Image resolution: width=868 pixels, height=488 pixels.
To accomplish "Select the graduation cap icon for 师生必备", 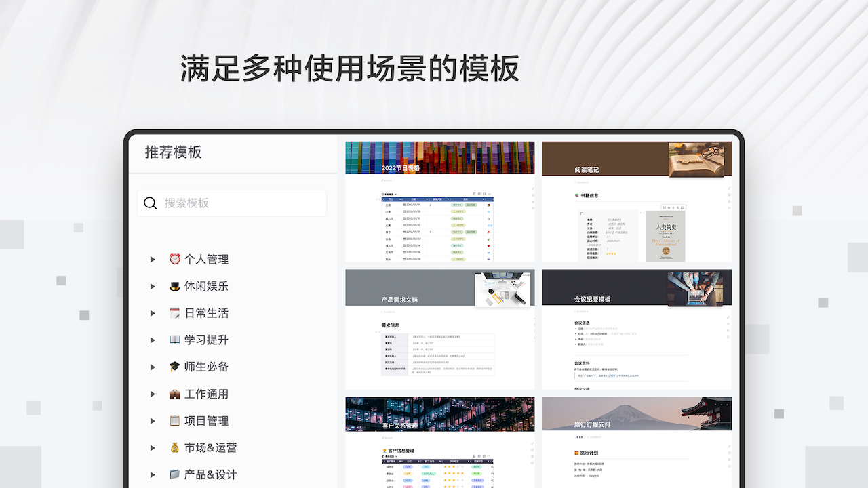I will tap(174, 367).
